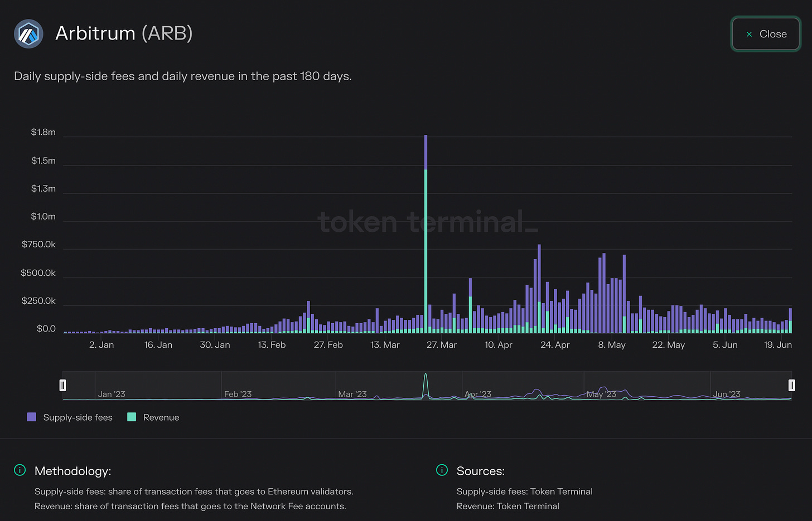Toggle the Revenue legend series
The width and height of the screenshot is (812, 521).
(x=153, y=417)
